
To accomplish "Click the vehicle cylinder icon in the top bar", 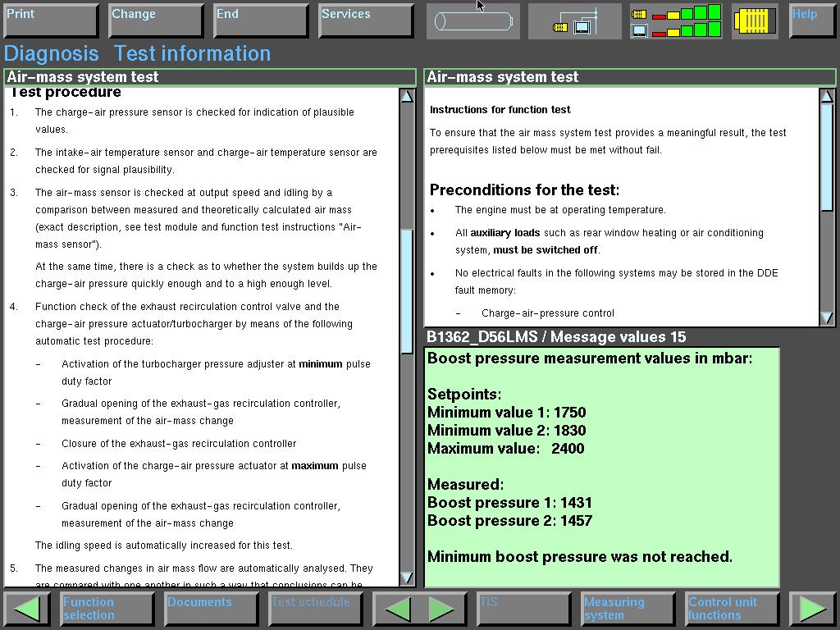I will pos(472,21).
